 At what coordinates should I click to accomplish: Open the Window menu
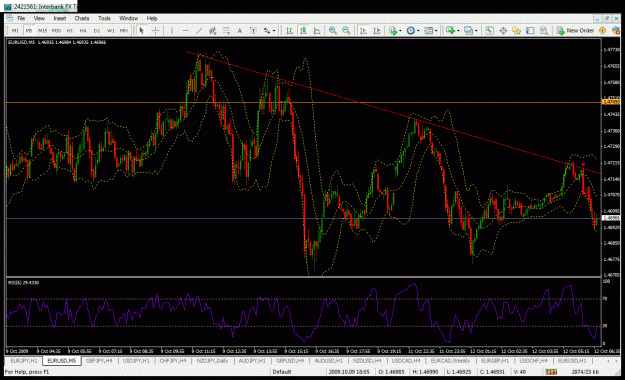[129, 18]
